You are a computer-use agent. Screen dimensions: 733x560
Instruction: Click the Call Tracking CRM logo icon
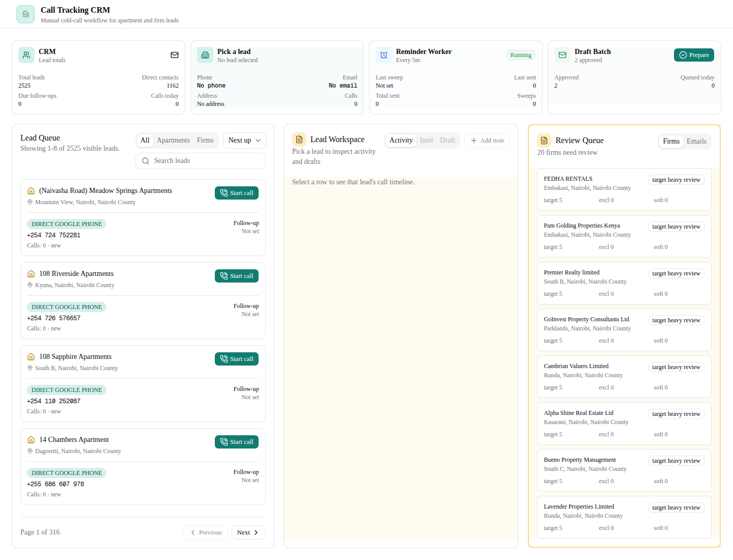(25, 14)
